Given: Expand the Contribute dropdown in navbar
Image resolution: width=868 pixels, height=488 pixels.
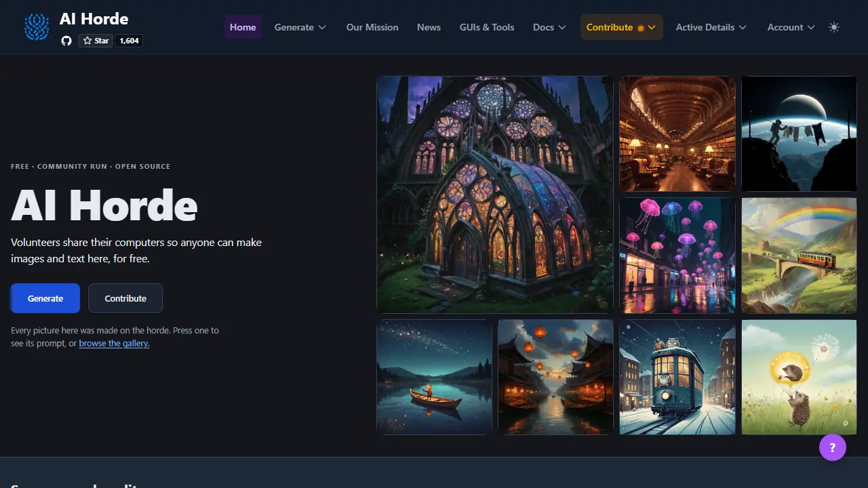Looking at the screenshot, I should click(x=621, y=27).
